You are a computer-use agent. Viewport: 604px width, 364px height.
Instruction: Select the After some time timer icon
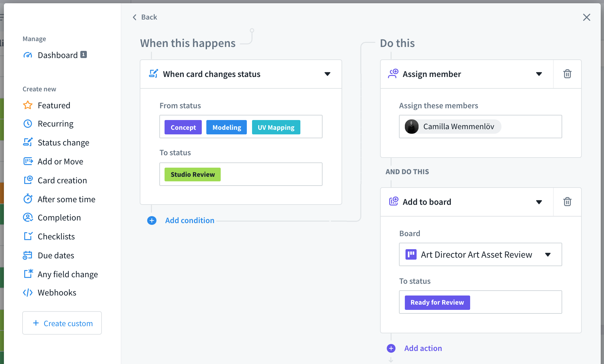point(28,199)
